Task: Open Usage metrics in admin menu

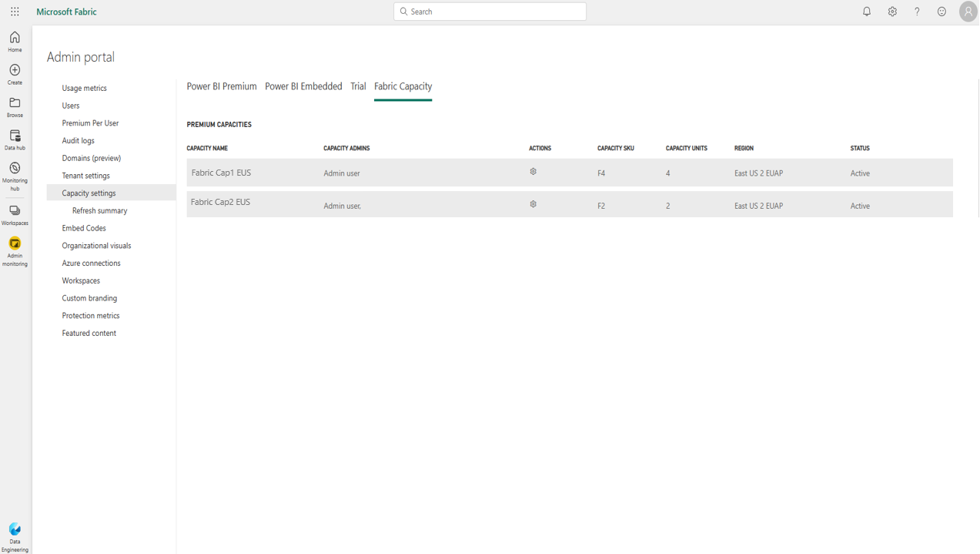Action: point(84,89)
